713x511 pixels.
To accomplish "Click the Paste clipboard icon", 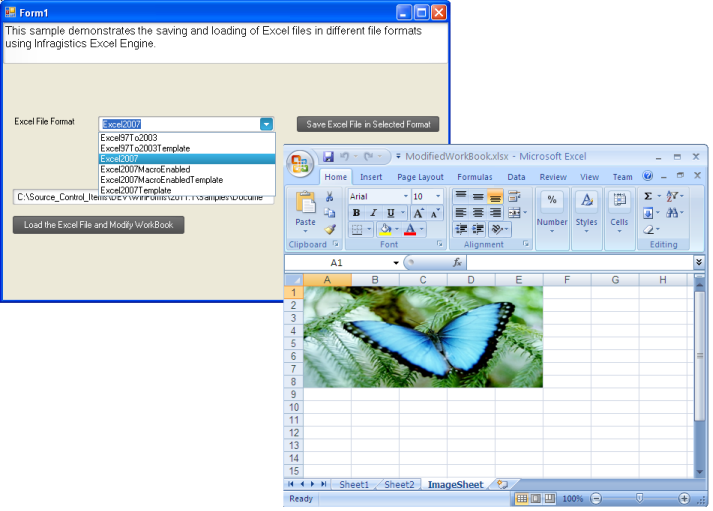I will coord(305,202).
